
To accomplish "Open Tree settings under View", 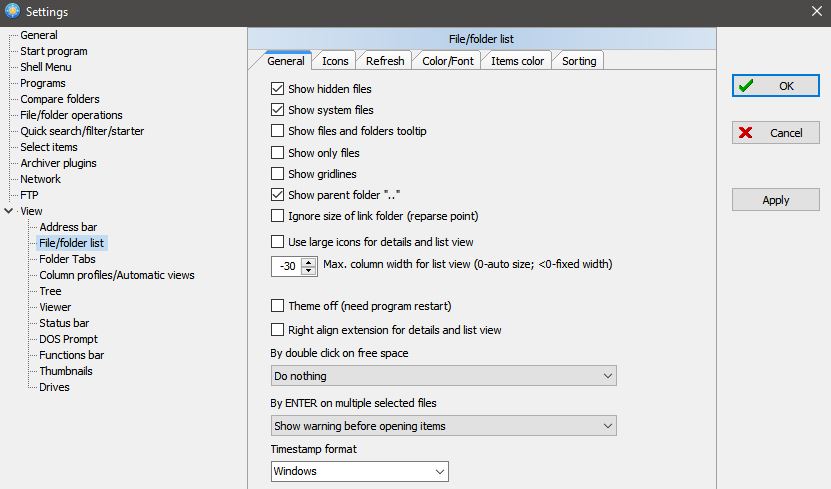I will (x=50, y=291).
